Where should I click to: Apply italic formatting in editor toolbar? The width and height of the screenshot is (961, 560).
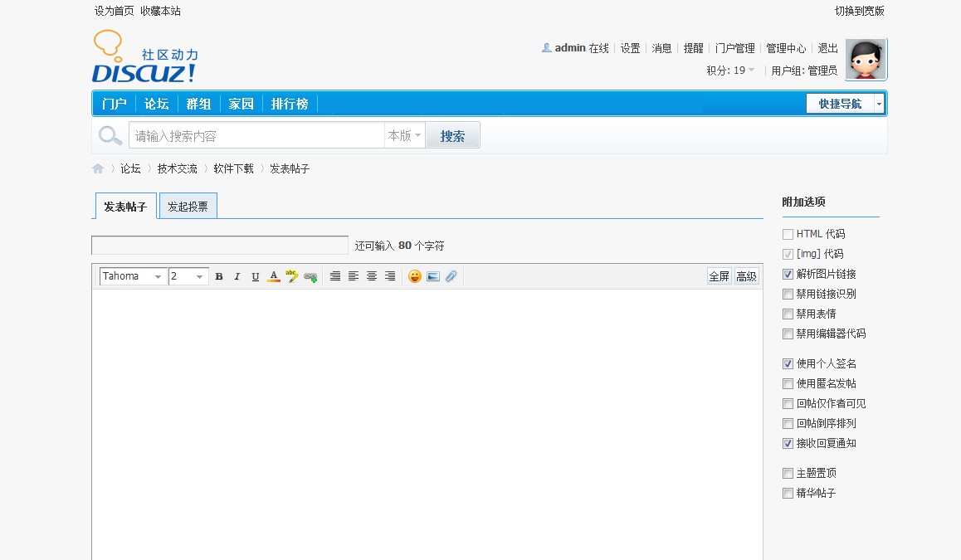[237, 276]
